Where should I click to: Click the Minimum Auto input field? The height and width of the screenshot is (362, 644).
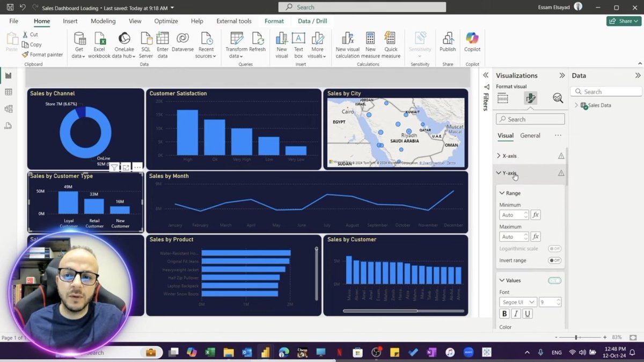coord(514,215)
